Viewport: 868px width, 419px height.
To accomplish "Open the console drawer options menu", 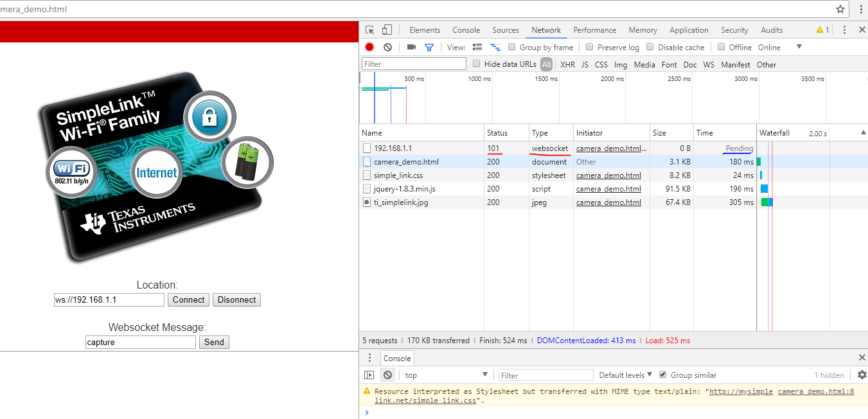I will click(x=369, y=358).
